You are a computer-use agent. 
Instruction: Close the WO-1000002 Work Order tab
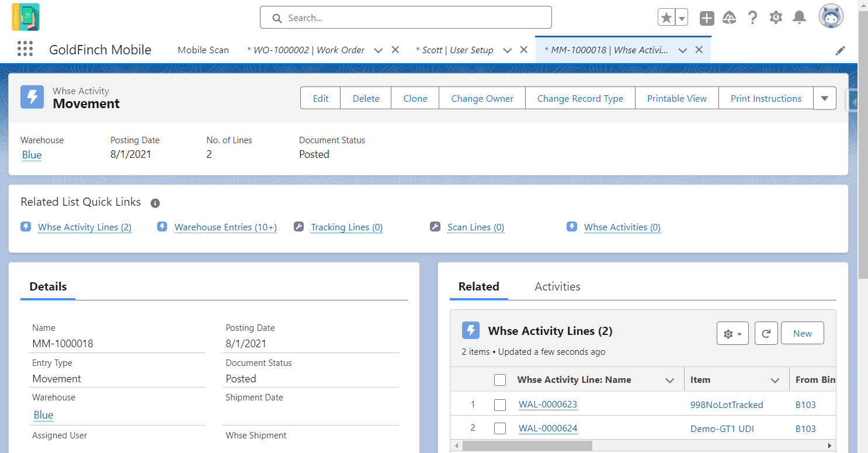pos(395,50)
